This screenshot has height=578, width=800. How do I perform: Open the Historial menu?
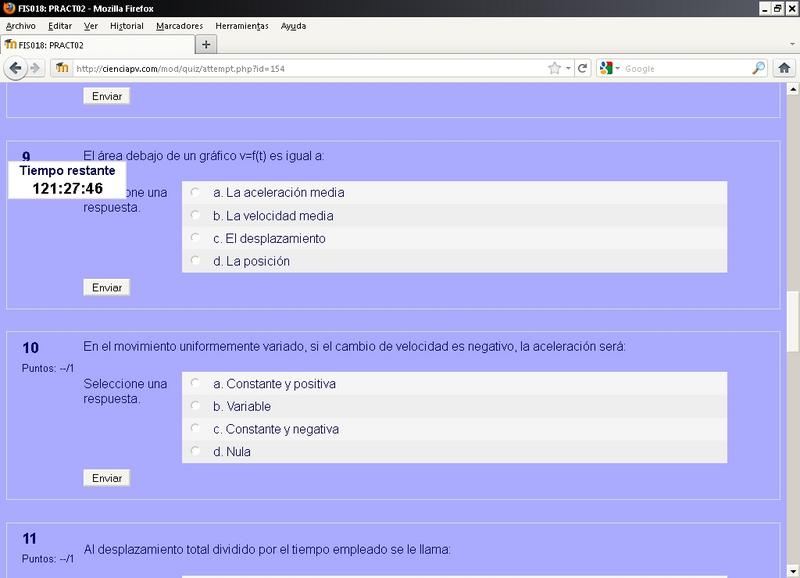[126, 25]
